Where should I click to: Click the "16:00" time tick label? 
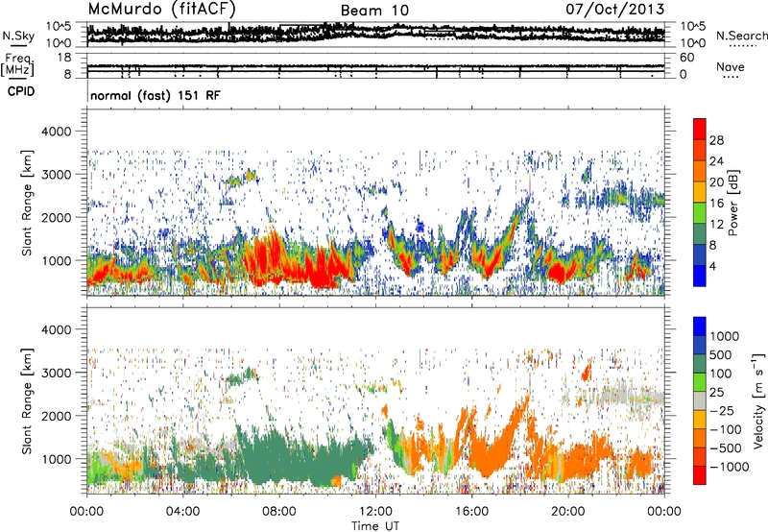[x=471, y=512]
